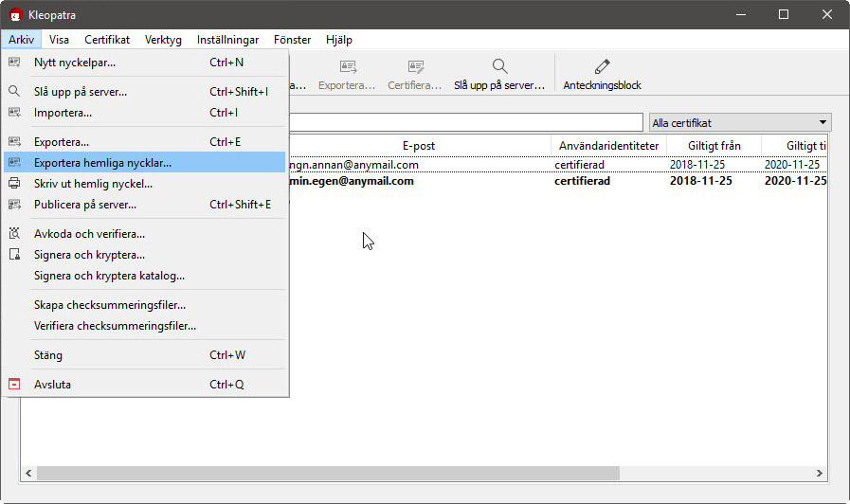Select Skapa checksummeringsfiler menu entry

[x=109, y=305]
